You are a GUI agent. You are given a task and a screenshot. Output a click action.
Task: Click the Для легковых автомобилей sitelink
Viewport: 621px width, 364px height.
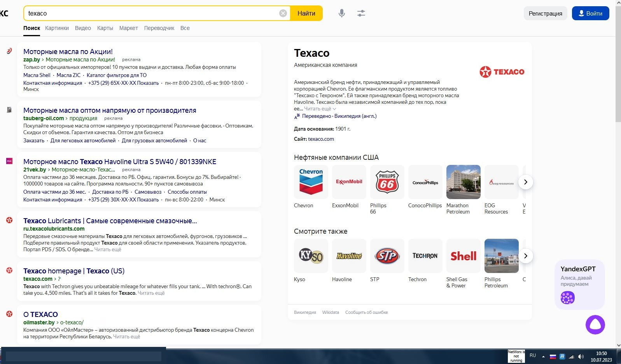click(83, 140)
